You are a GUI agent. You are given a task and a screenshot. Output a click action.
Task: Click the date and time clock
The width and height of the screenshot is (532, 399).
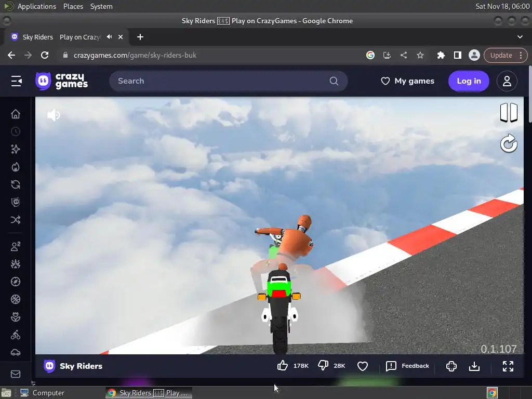coord(502,6)
